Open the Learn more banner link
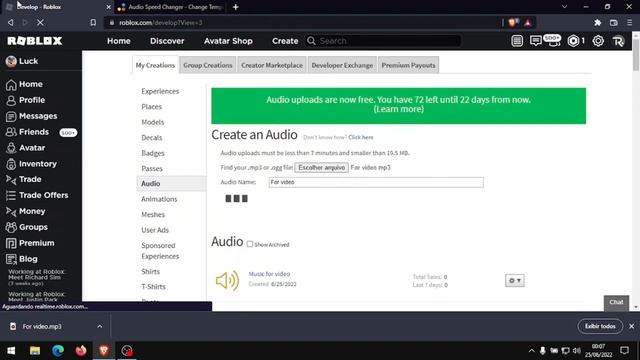The width and height of the screenshot is (640, 360). click(x=399, y=109)
